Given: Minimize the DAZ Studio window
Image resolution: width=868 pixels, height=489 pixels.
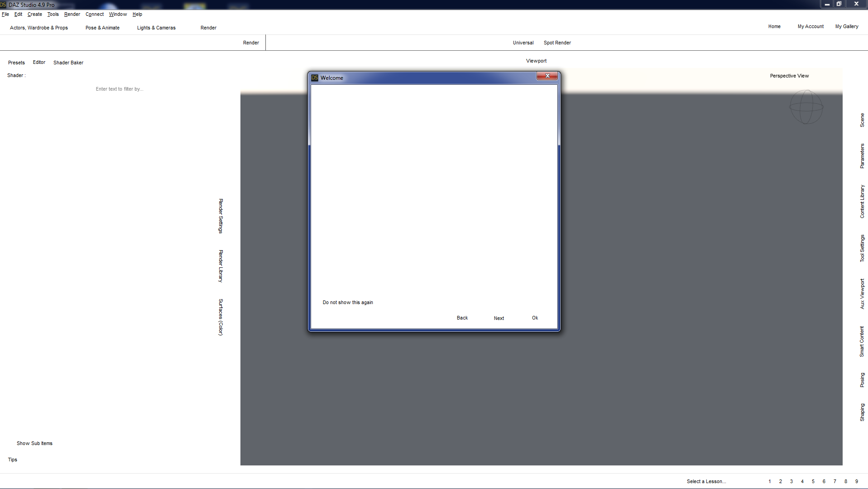Looking at the screenshot, I should pyautogui.click(x=827, y=4).
